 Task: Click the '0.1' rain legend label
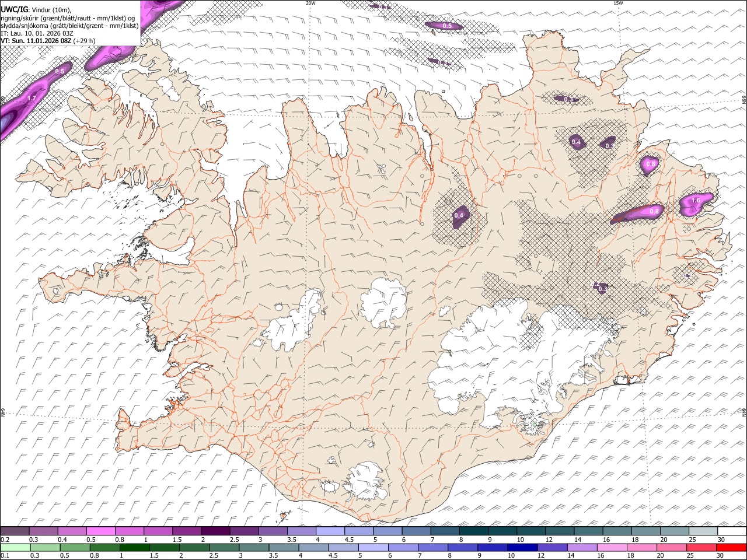coord(5,555)
